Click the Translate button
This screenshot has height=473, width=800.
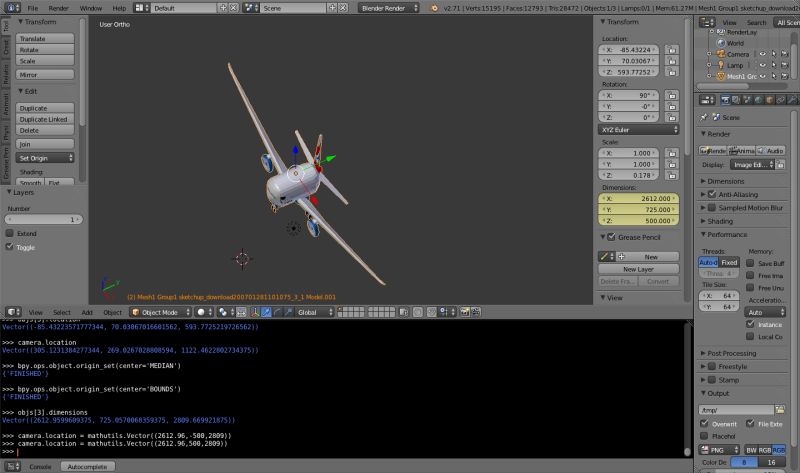coord(45,39)
